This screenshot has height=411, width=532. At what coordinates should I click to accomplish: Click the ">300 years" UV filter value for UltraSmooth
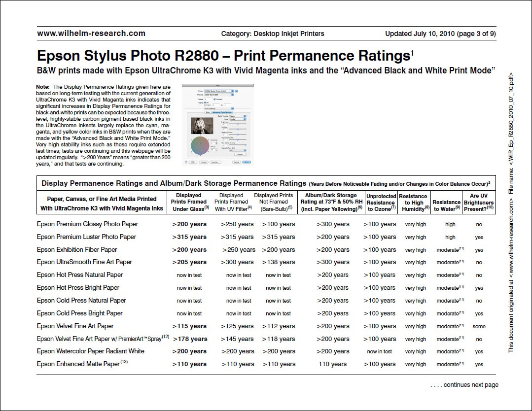[x=237, y=262]
